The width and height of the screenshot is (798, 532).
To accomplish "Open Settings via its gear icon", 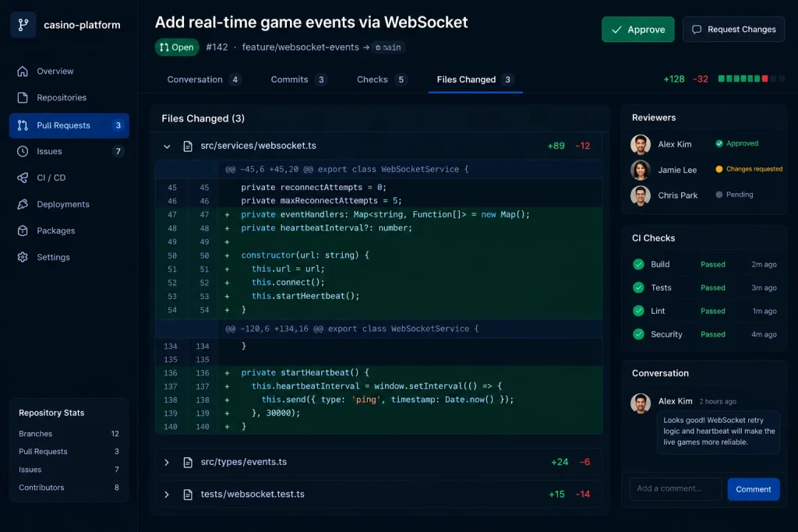I will tap(23, 257).
